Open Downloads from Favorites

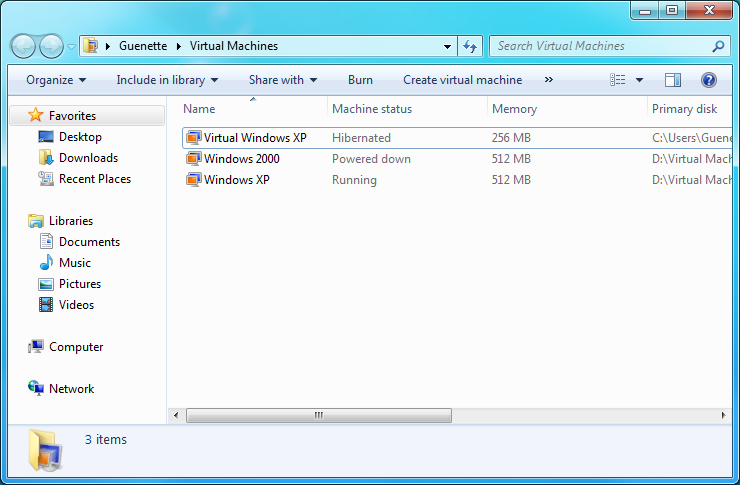pyautogui.click(x=88, y=158)
